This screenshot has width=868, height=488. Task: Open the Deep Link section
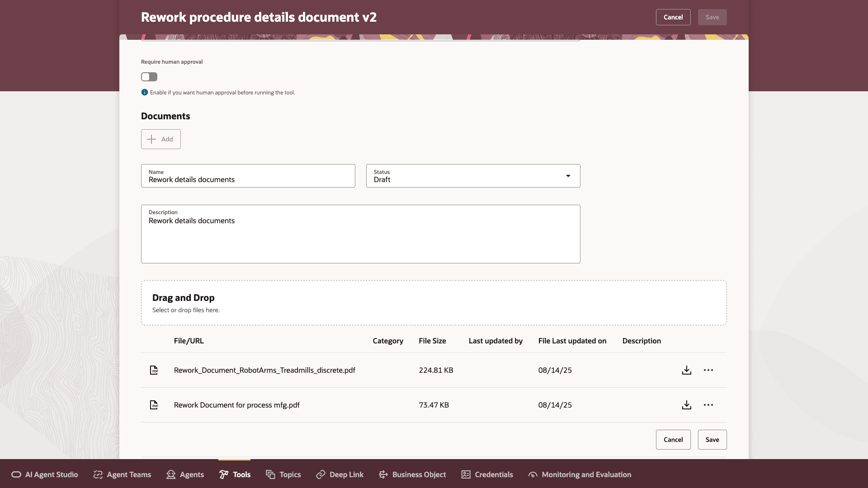pos(339,474)
